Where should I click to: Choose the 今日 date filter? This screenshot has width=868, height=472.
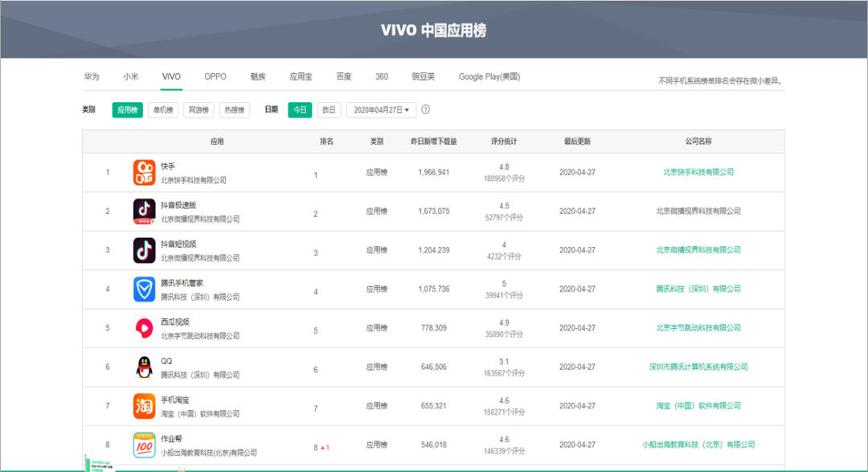[300, 109]
